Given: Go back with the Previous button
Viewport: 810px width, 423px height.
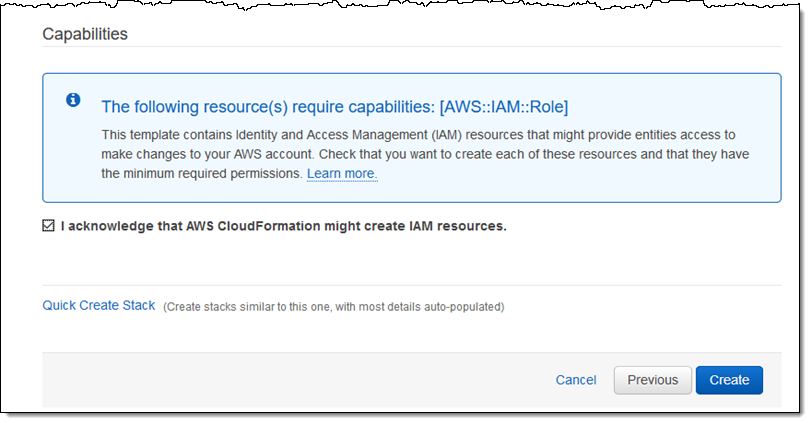Looking at the screenshot, I should (x=652, y=380).
